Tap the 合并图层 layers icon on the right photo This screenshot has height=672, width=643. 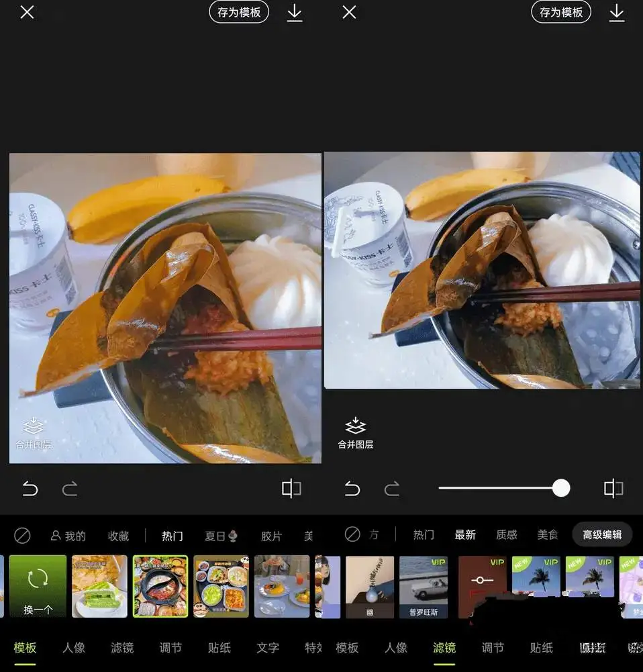point(355,432)
